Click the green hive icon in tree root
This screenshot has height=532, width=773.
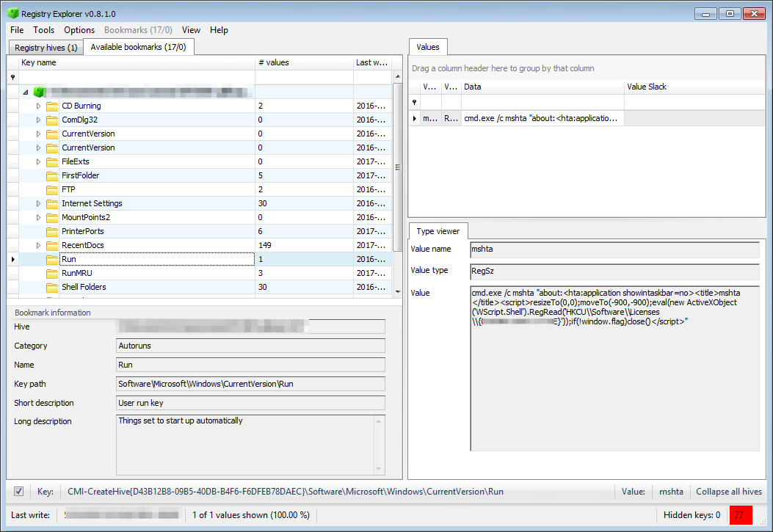point(40,92)
